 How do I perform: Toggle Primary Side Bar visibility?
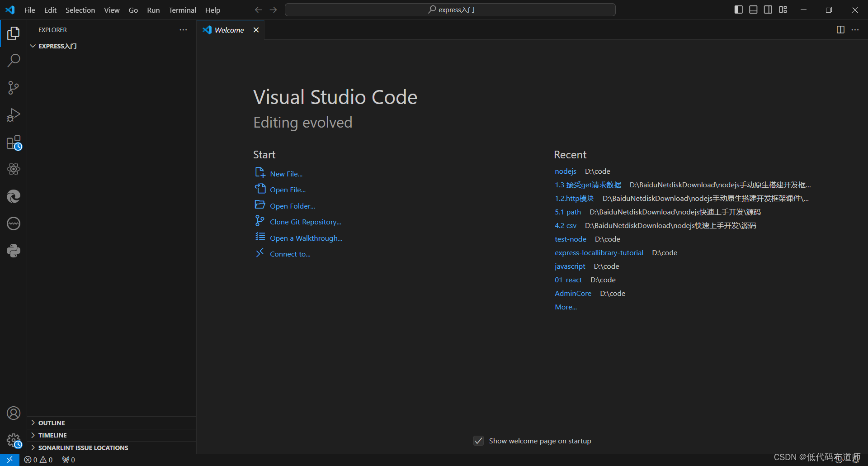tap(739, 10)
